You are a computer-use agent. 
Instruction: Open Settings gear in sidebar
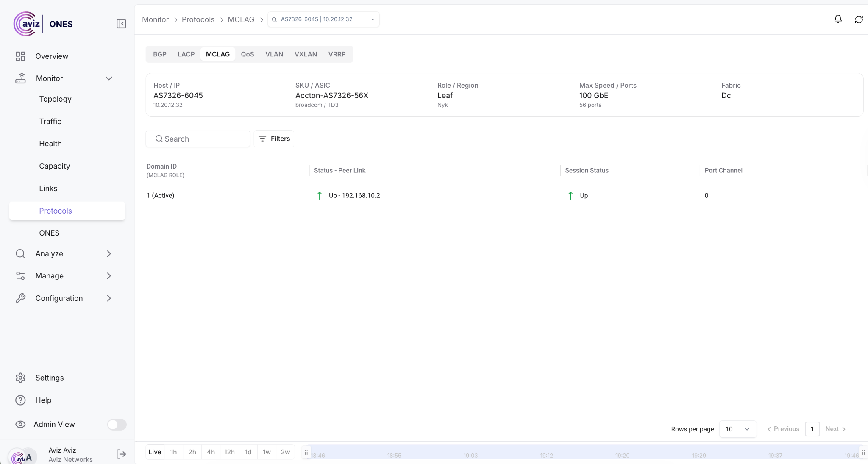[x=20, y=378]
